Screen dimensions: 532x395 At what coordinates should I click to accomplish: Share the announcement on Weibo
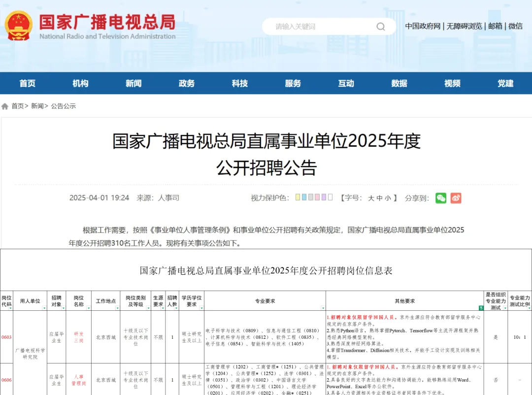(x=457, y=198)
